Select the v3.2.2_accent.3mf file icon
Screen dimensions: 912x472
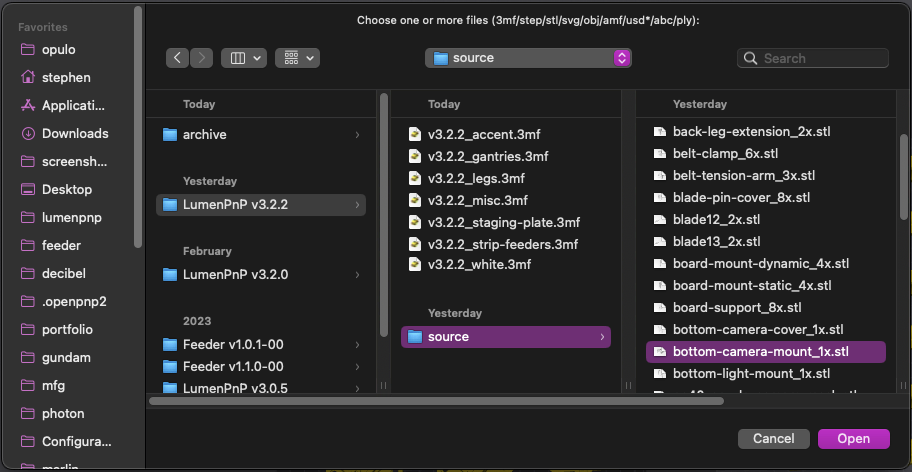coord(415,134)
